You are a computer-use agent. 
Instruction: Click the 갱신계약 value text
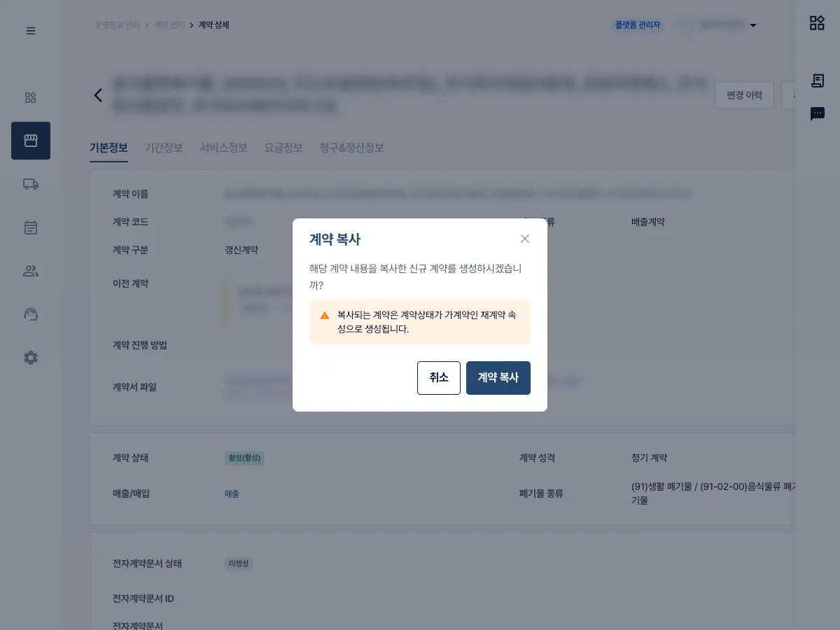pyautogui.click(x=241, y=250)
